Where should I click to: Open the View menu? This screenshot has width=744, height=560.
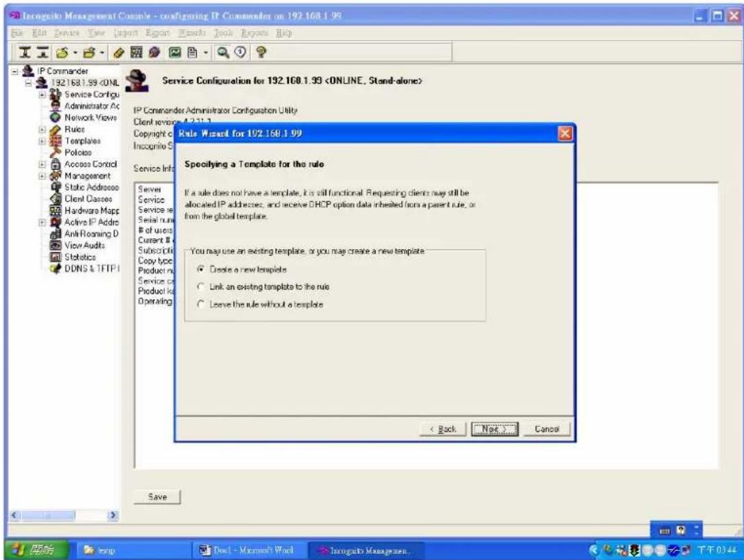tap(97, 33)
